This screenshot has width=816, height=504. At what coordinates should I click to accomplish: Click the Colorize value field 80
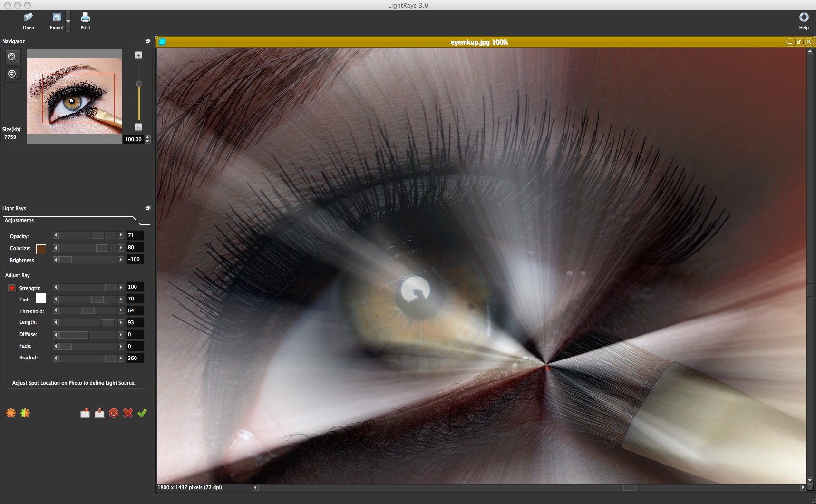135,247
